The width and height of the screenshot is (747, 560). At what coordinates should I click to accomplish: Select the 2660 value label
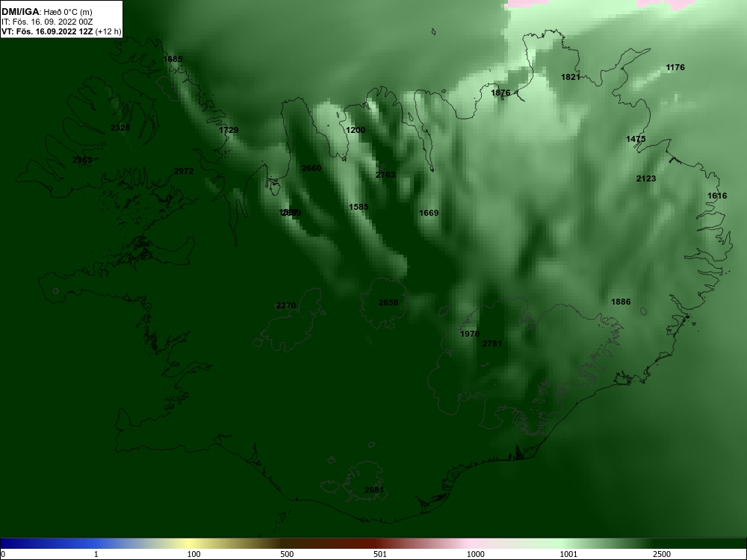tap(311, 168)
